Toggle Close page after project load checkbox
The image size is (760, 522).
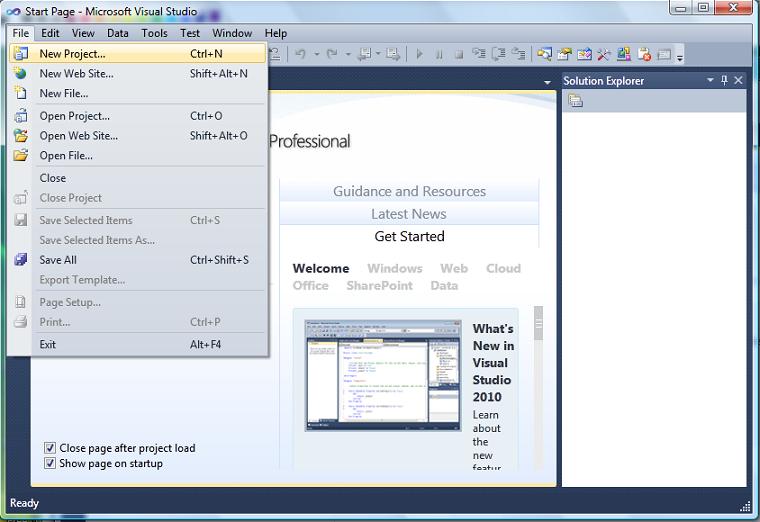pyautogui.click(x=49, y=448)
